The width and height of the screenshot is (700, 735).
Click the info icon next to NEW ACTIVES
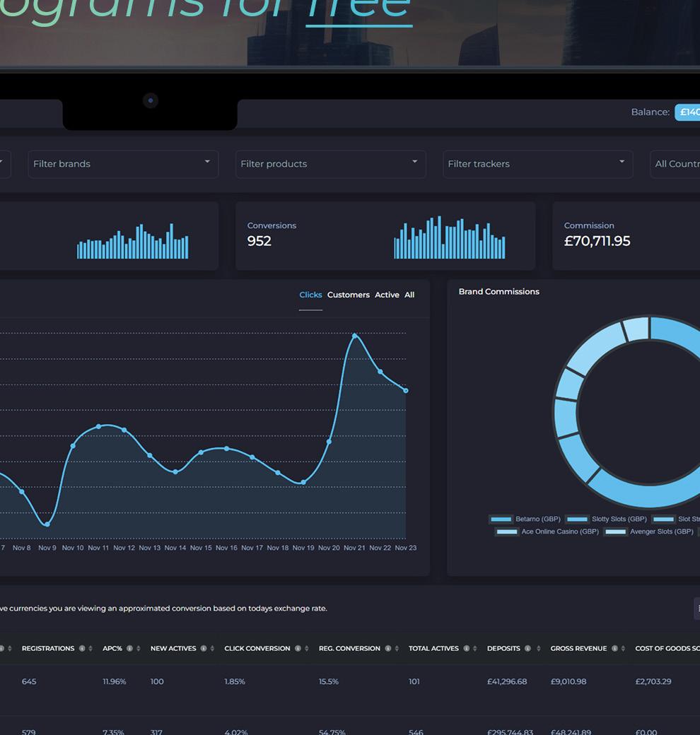click(204, 648)
